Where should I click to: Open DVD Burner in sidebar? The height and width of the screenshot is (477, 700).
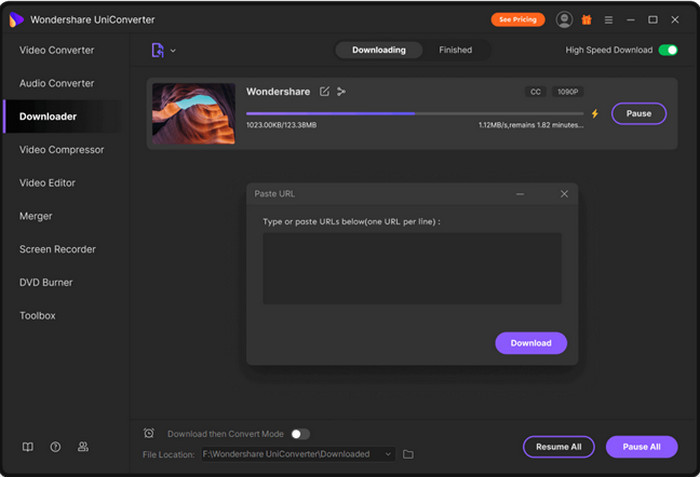coord(46,283)
